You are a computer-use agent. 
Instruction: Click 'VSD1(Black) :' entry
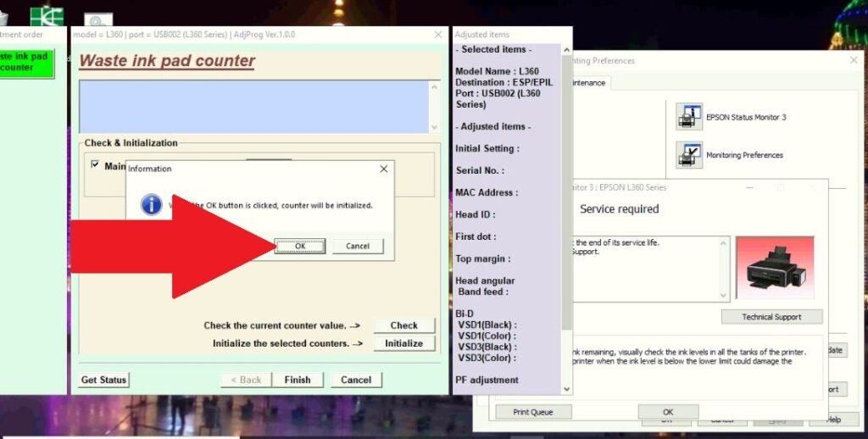point(487,325)
